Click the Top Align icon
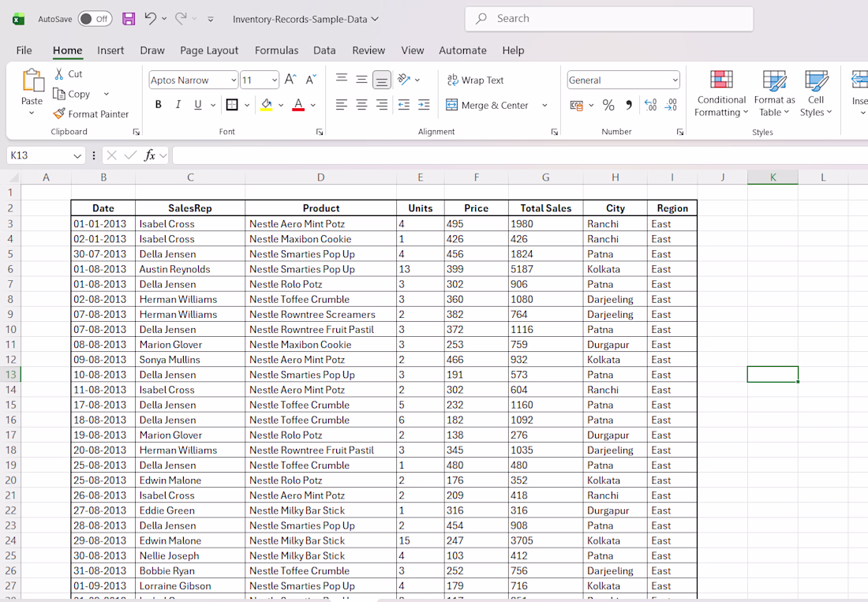 (342, 79)
